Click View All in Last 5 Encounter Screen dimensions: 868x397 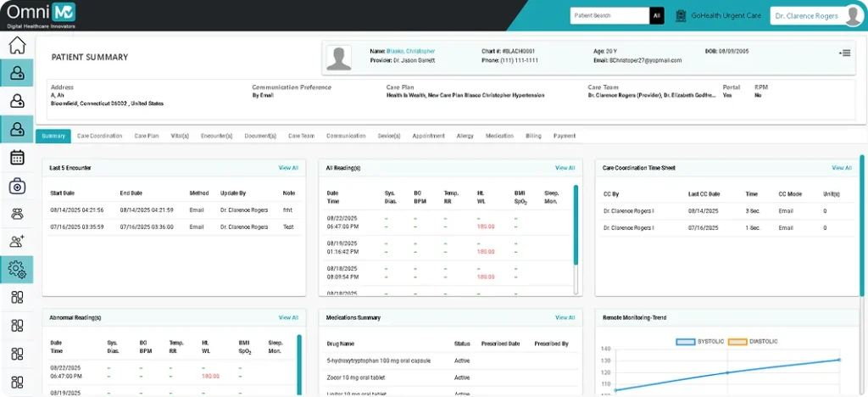pos(288,168)
